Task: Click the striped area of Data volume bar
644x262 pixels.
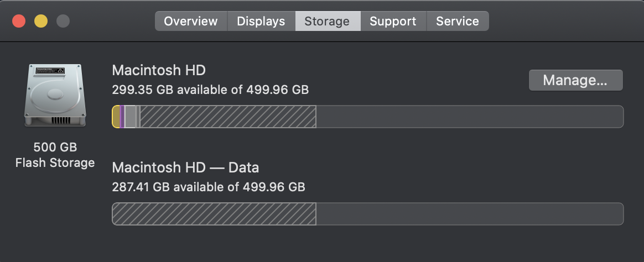Action: tap(214, 214)
